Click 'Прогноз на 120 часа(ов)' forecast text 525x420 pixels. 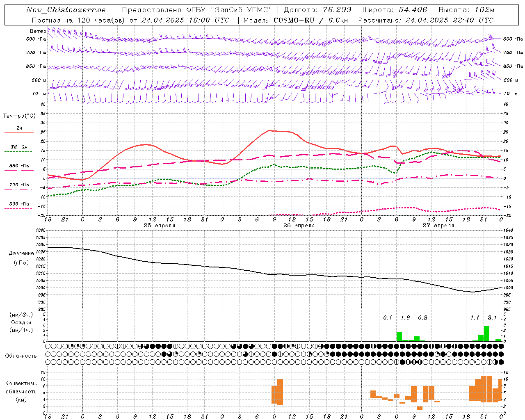(x=78, y=20)
